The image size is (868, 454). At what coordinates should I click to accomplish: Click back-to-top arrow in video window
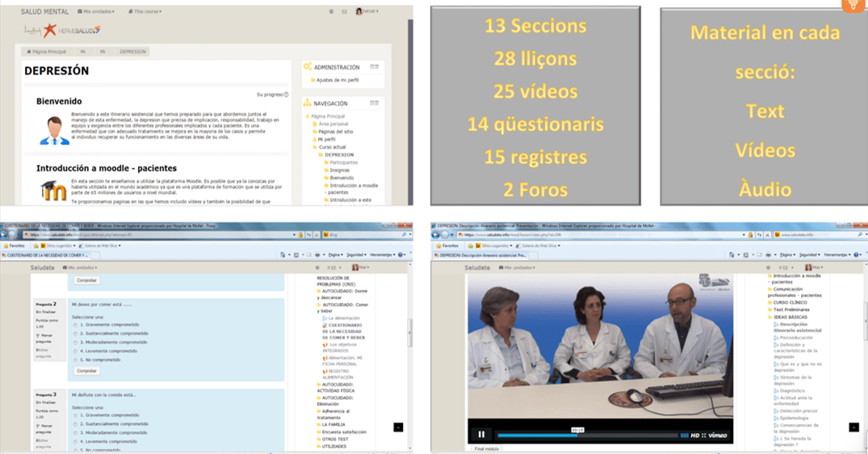click(x=853, y=427)
